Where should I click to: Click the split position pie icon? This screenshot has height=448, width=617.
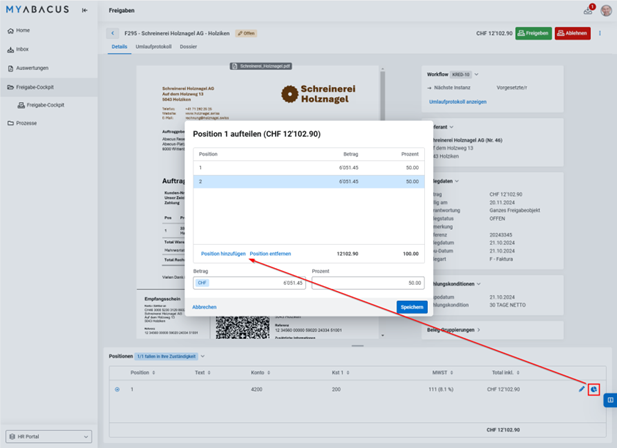tap(594, 389)
